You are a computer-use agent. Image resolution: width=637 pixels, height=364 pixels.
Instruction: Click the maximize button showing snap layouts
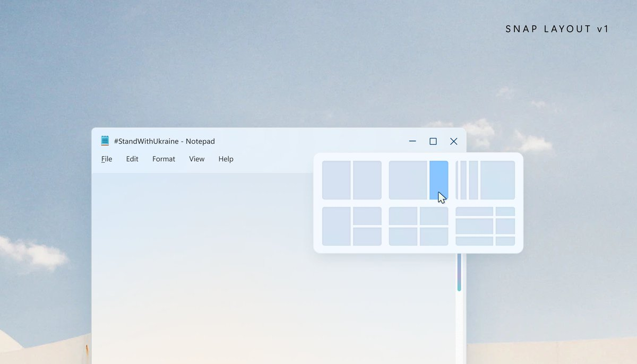tap(433, 141)
